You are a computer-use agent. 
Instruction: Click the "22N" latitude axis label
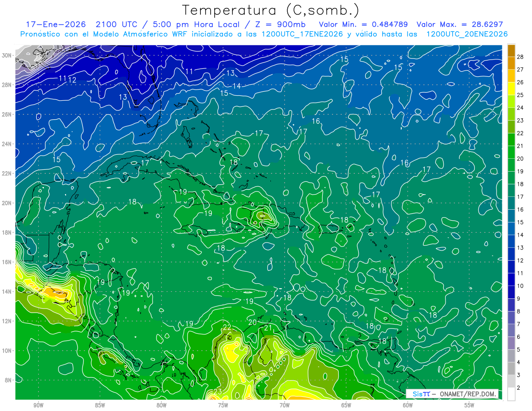pyautogui.click(x=8, y=173)
